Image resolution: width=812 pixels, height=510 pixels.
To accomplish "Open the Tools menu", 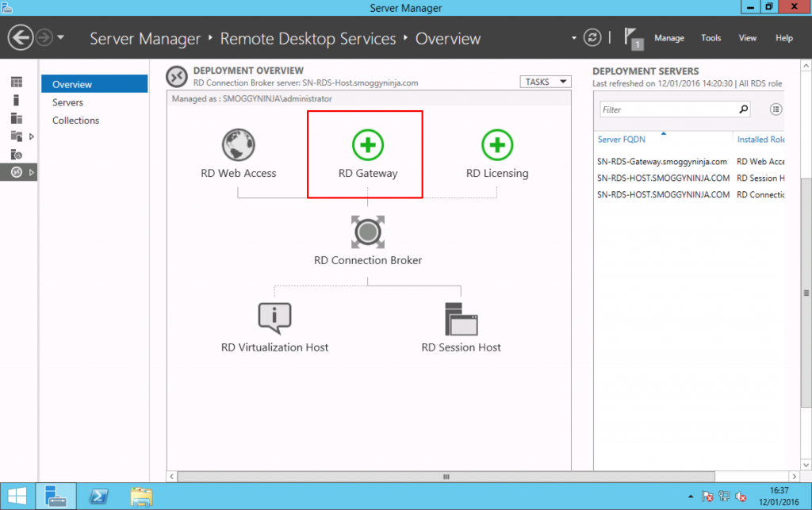I will pyautogui.click(x=710, y=37).
